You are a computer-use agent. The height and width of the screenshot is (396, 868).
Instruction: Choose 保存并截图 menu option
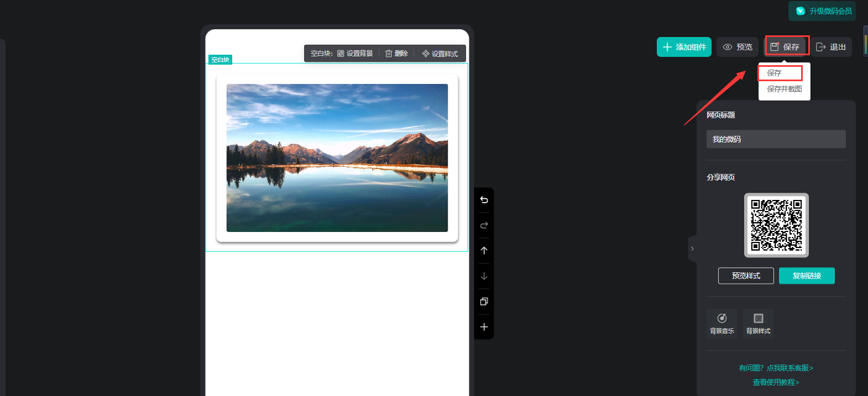[x=784, y=89]
